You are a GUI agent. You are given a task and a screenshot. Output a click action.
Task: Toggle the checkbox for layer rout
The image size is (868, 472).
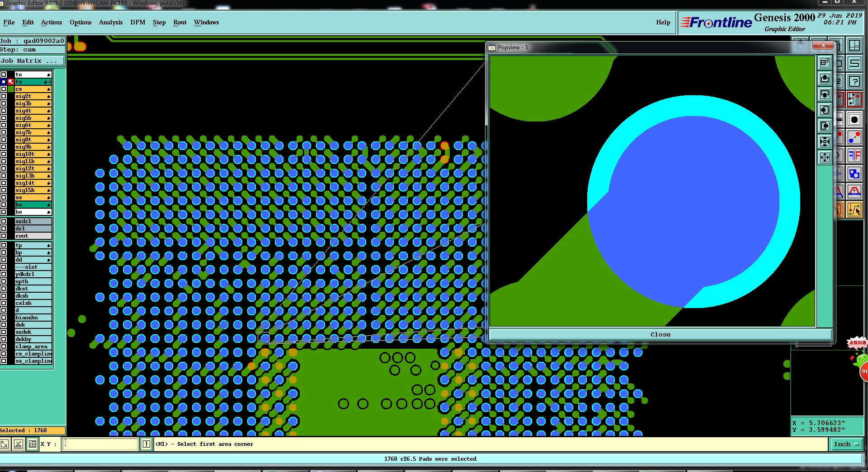pyautogui.click(x=4, y=236)
